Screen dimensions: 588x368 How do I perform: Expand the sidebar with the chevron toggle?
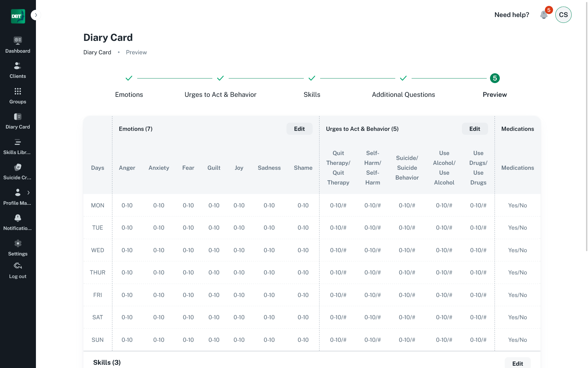36,15
